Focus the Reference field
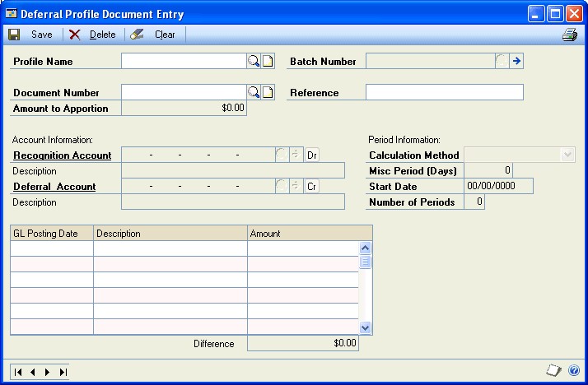 click(x=445, y=92)
